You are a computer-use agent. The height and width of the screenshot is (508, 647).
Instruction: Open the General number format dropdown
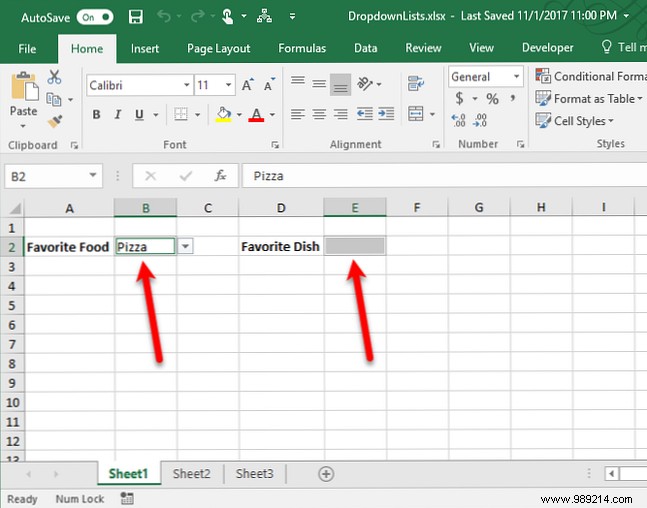tap(516, 76)
